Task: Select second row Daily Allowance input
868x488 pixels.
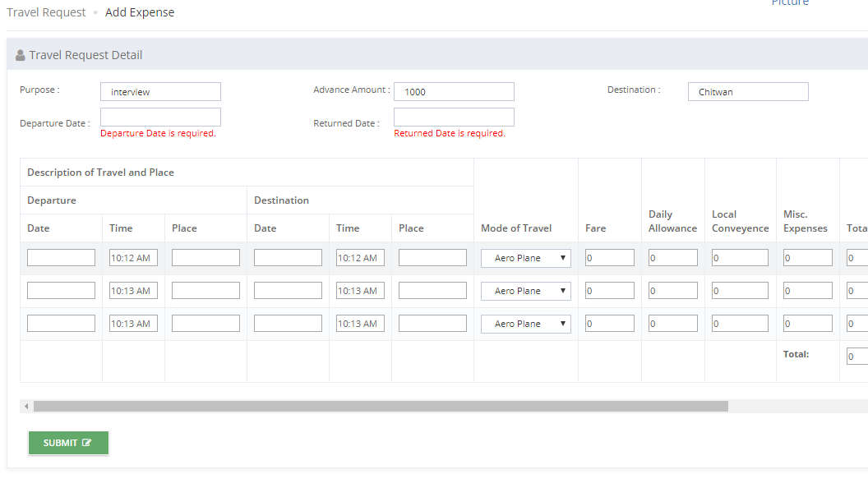Action: 672,291
